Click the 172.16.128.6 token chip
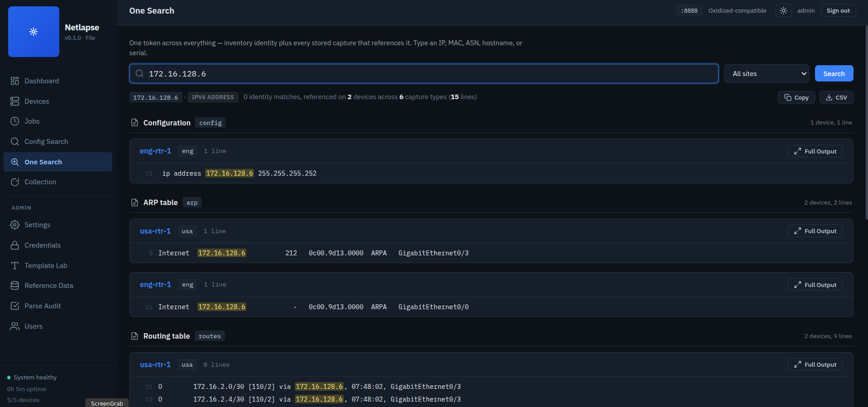 [x=156, y=97]
